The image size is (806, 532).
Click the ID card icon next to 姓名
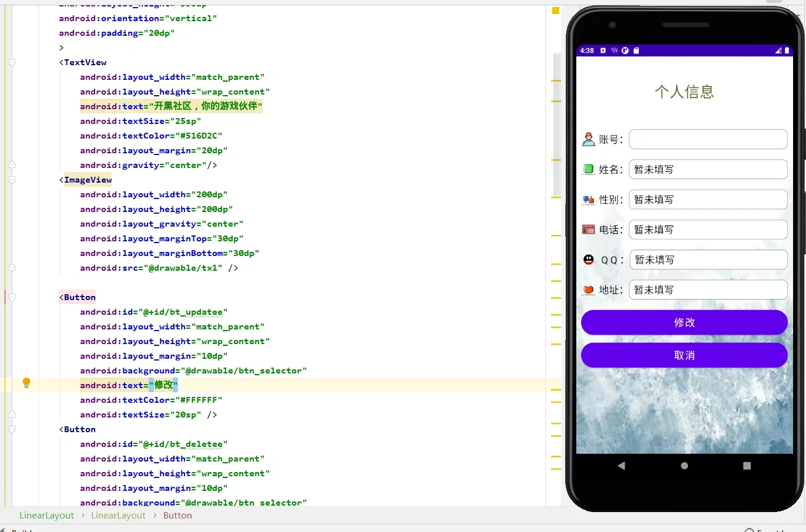(588, 169)
